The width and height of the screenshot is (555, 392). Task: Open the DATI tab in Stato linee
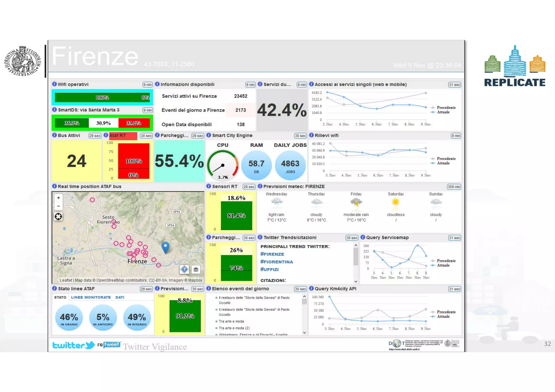[120, 297]
